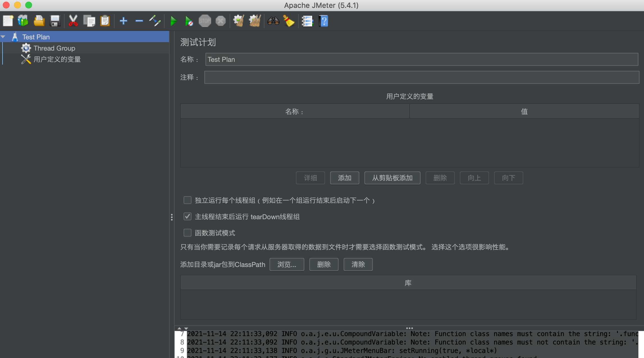Click the 删除 classpath button
Viewport: 644px width, 358px height.
(x=324, y=264)
